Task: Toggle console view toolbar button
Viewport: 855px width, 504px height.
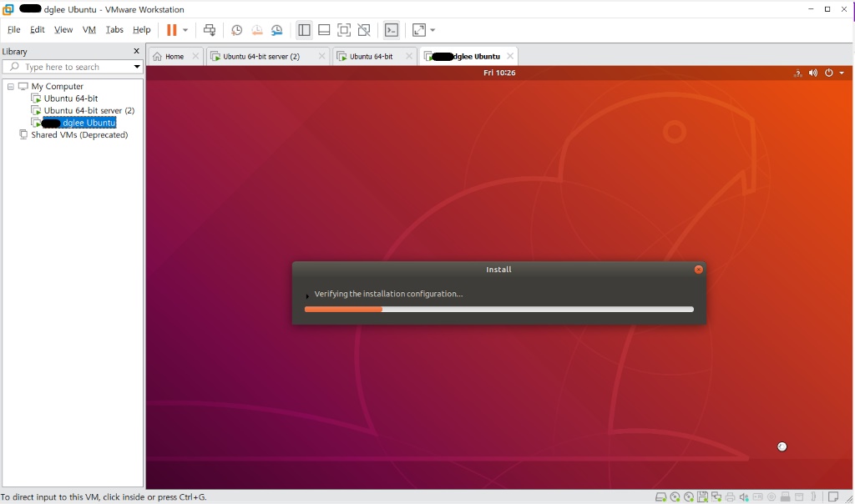Action: [392, 30]
